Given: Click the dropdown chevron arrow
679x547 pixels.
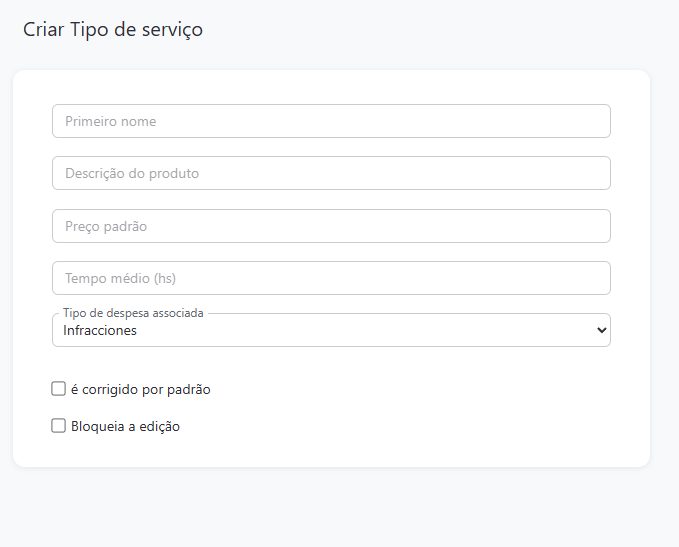Looking at the screenshot, I should pyautogui.click(x=600, y=330).
